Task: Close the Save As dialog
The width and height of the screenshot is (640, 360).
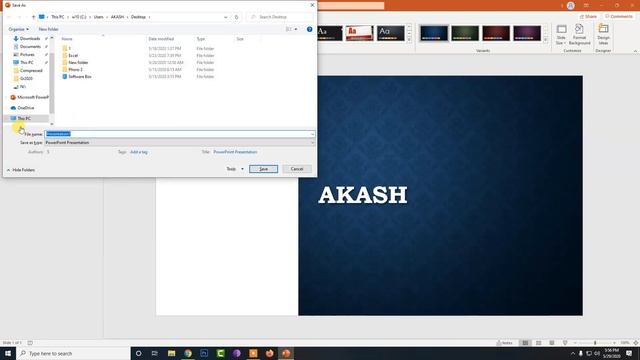Action: coord(312,5)
